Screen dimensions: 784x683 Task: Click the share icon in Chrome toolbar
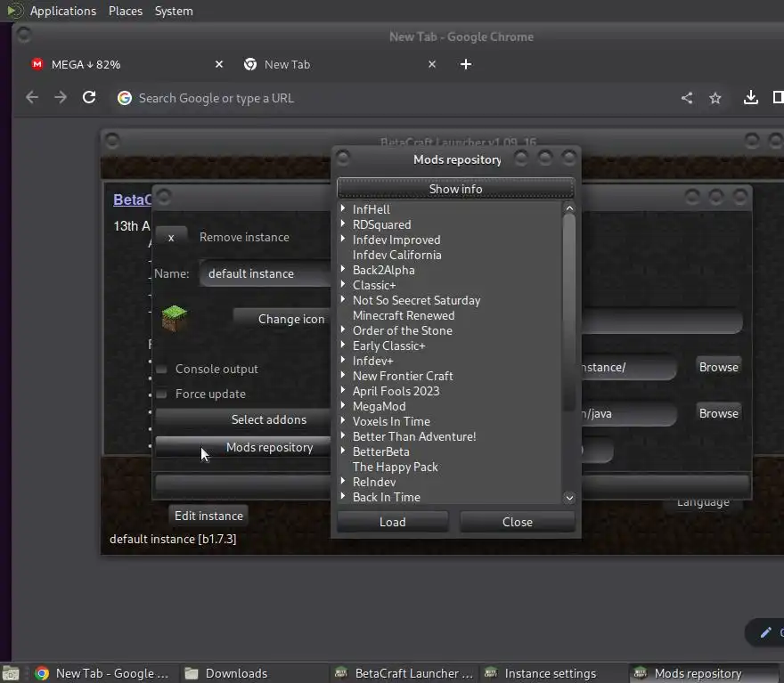point(687,98)
